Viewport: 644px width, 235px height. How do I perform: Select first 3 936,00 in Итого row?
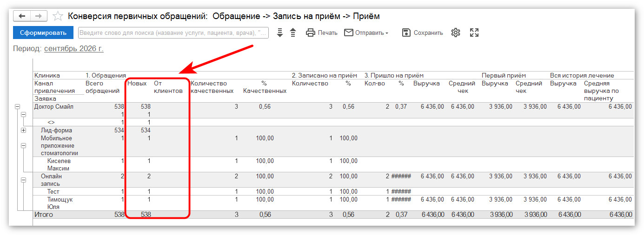(501, 215)
